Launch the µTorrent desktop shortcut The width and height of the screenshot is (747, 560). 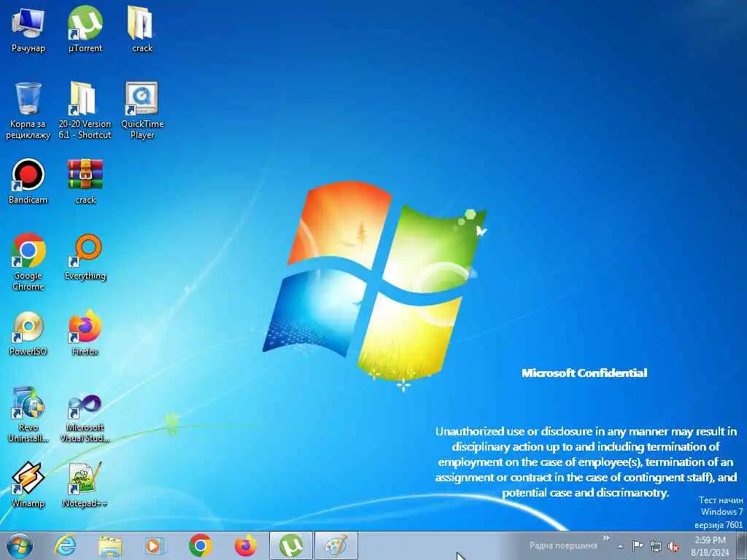(x=85, y=29)
